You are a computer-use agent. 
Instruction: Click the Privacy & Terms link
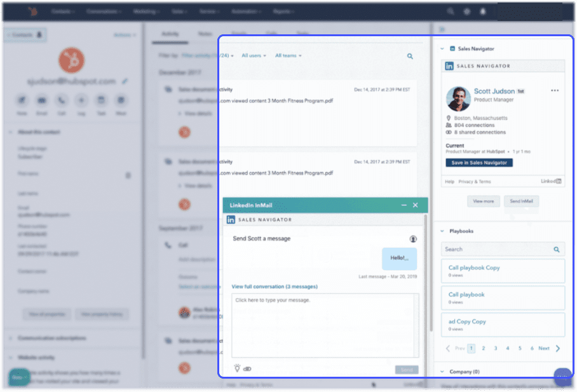pos(474,182)
